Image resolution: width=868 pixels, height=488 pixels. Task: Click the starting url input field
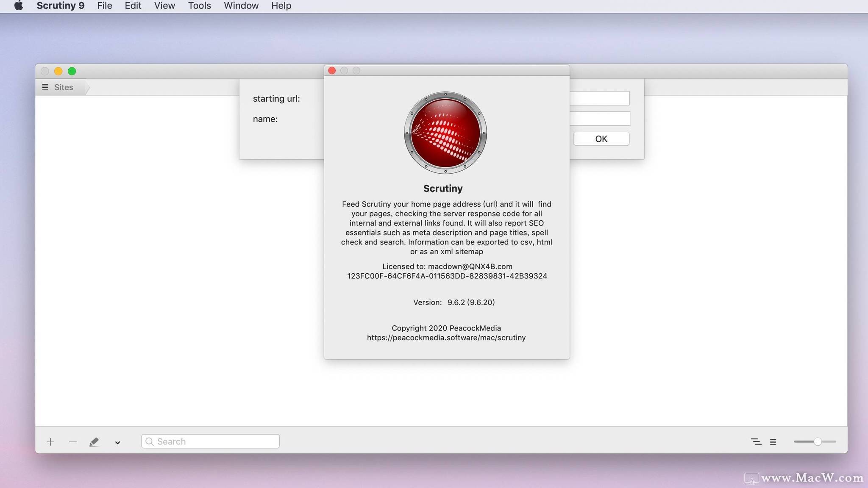(x=599, y=98)
